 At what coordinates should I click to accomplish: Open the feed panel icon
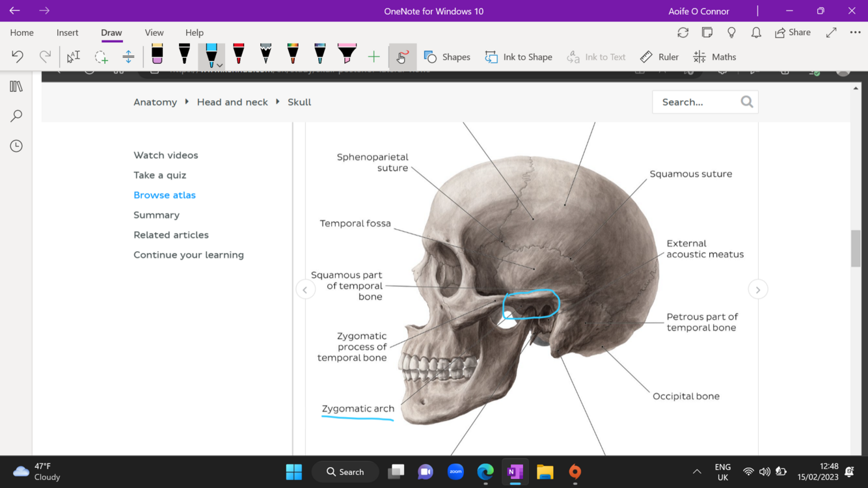[707, 33]
